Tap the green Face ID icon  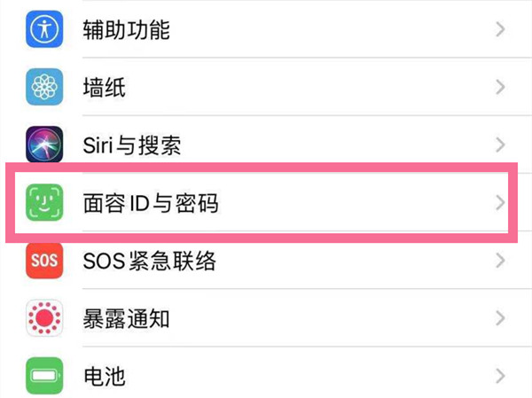(x=43, y=203)
